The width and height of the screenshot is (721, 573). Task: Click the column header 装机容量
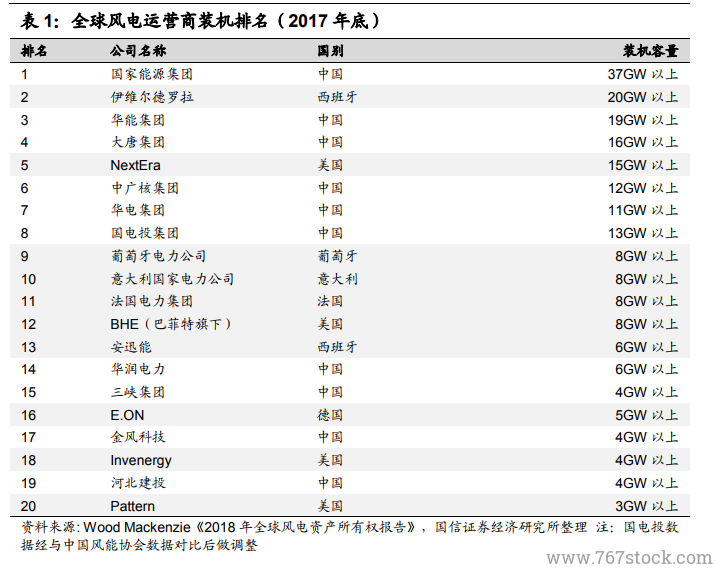click(650, 51)
